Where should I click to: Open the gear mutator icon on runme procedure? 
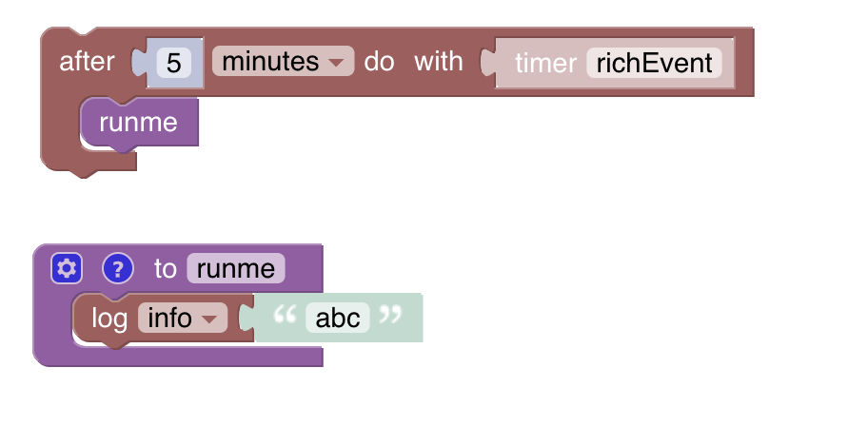coord(66,268)
